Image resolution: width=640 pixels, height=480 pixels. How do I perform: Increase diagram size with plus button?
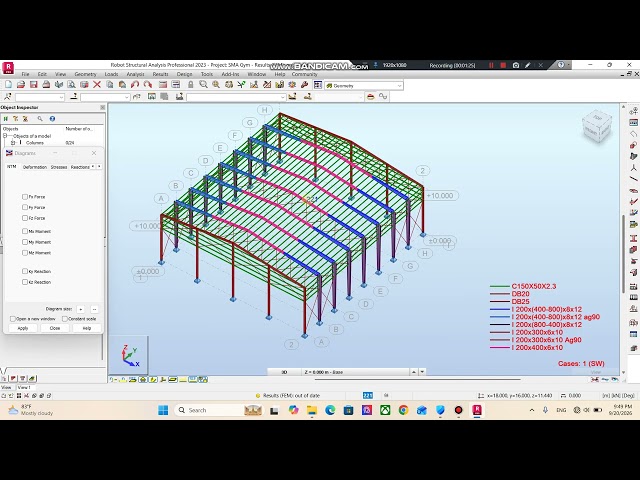point(80,309)
